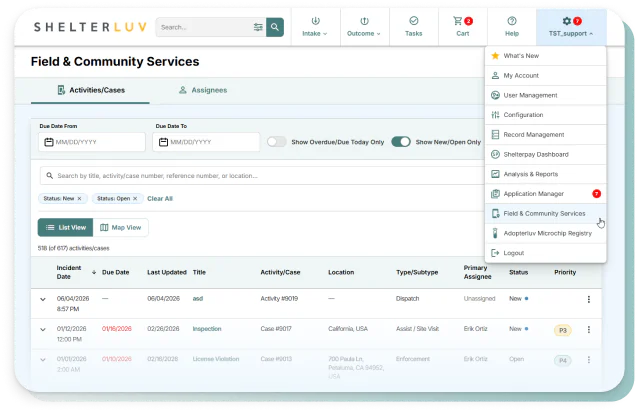Select What's New menu entry
The image size is (640, 413).
point(545,56)
